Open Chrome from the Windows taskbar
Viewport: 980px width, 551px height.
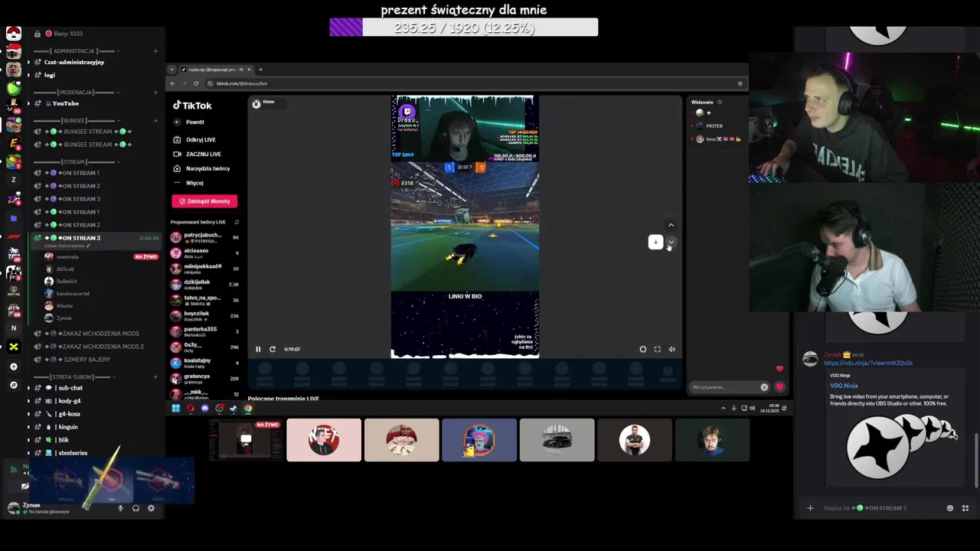[x=248, y=409]
